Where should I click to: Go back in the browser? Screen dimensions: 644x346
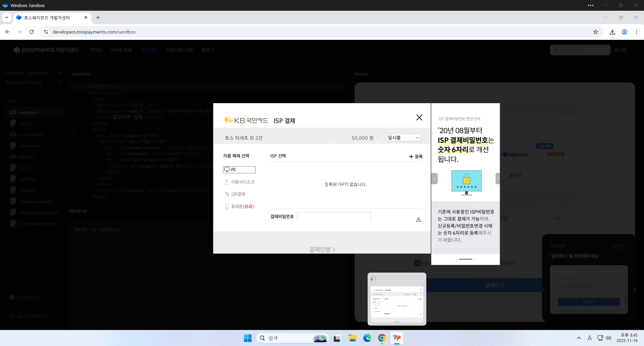[x=7, y=32]
